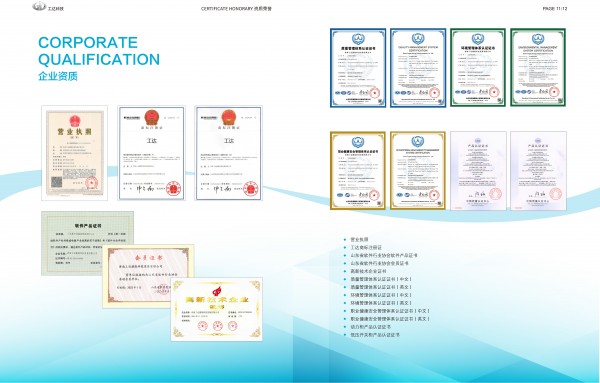The image size is (600, 383).
Task: Select the second 工达 trademark registration certificate
Action: 228,153
